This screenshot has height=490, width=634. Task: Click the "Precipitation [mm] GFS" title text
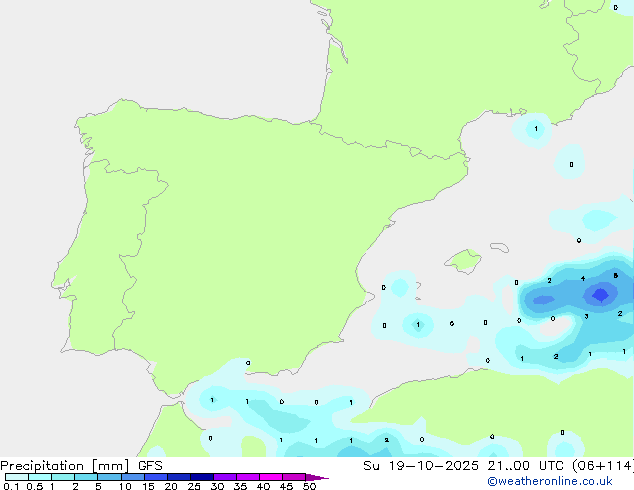coord(81,466)
